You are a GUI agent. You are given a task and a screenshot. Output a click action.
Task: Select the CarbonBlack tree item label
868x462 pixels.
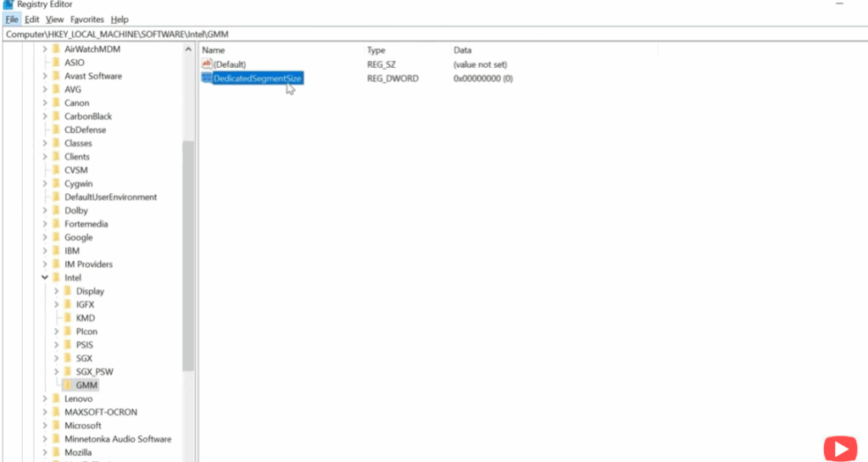click(x=88, y=116)
